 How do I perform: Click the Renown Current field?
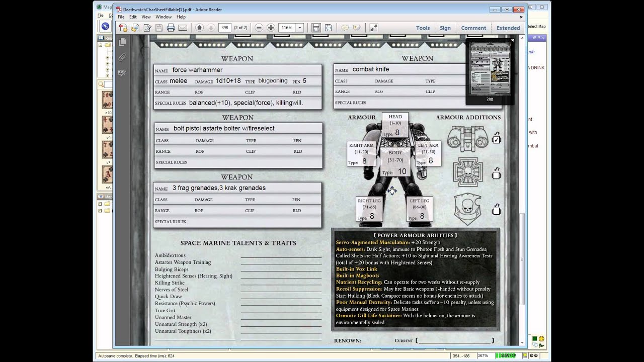[455, 340]
